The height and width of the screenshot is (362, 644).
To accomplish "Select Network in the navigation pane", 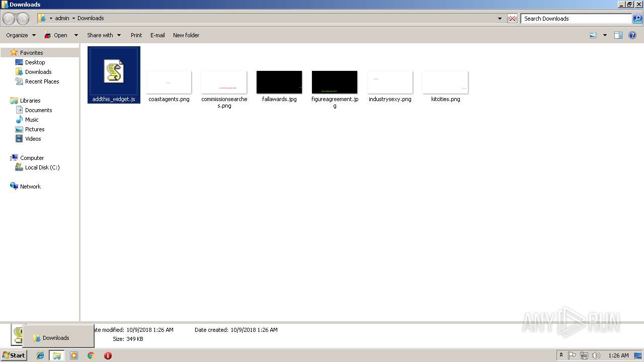I will click(x=30, y=187).
